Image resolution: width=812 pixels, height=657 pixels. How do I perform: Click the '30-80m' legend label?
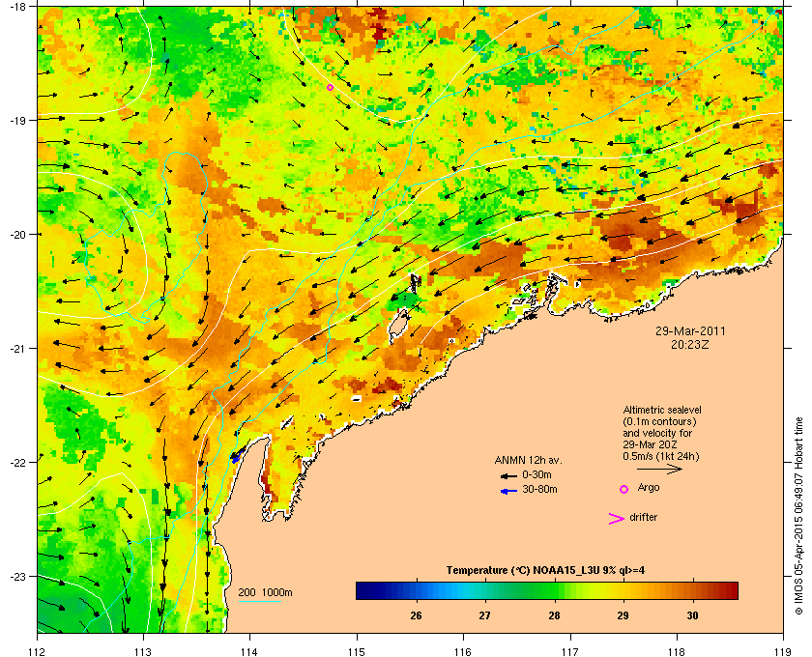(x=539, y=489)
